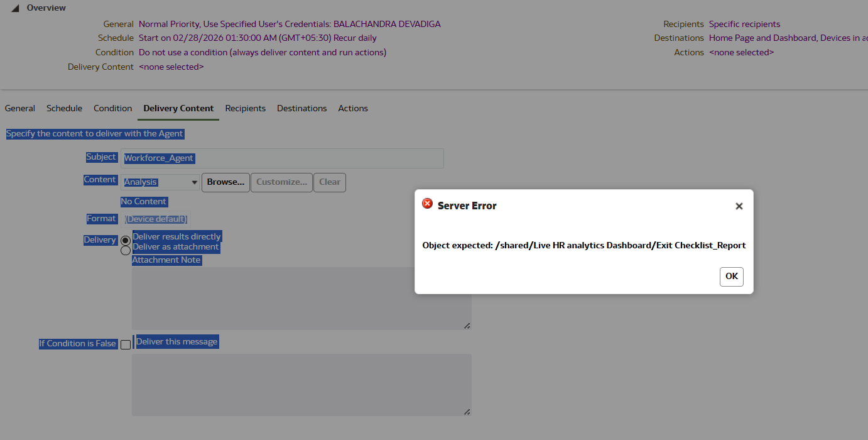Image resolution: width=868 pixels, height=440 pixels.
Task: Click the Browse... button
Action: point(225,182)
